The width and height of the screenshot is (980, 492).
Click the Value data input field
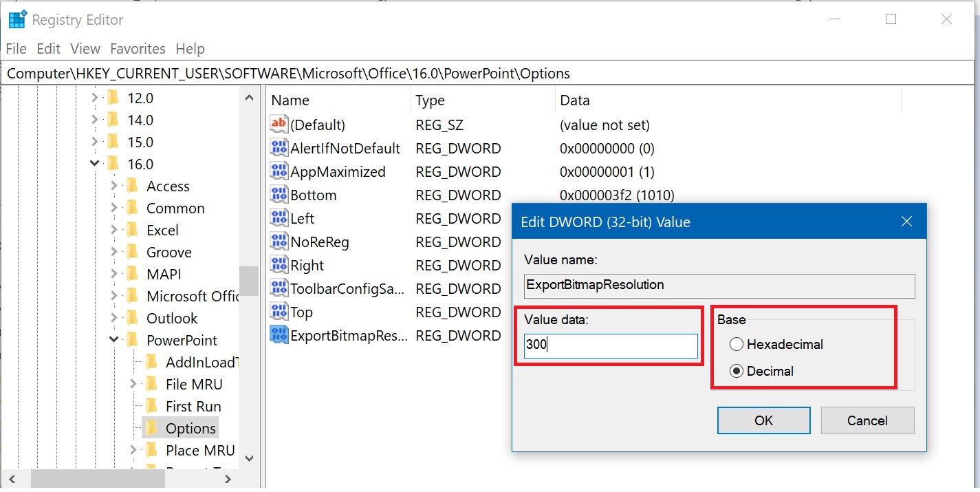tap(610, 345)
